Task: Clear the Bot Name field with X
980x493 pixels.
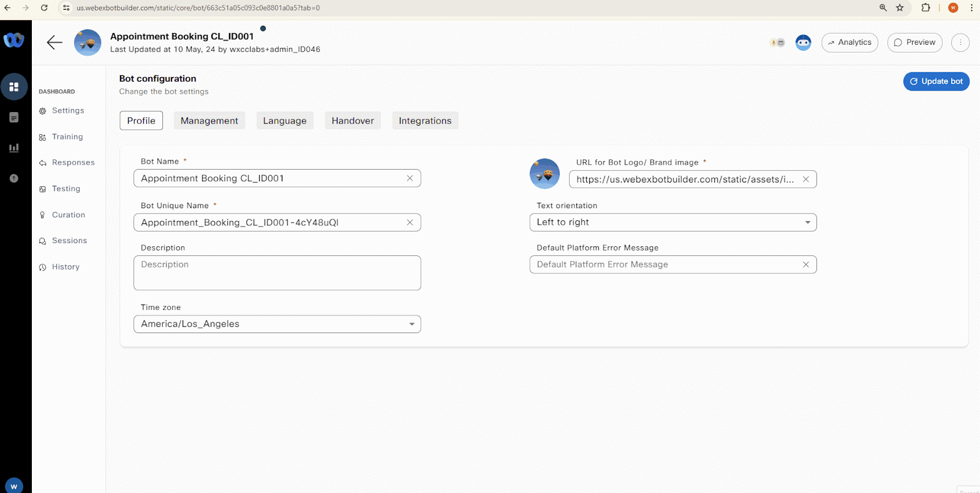Action: pyautogui.click(x=410, y=178)
